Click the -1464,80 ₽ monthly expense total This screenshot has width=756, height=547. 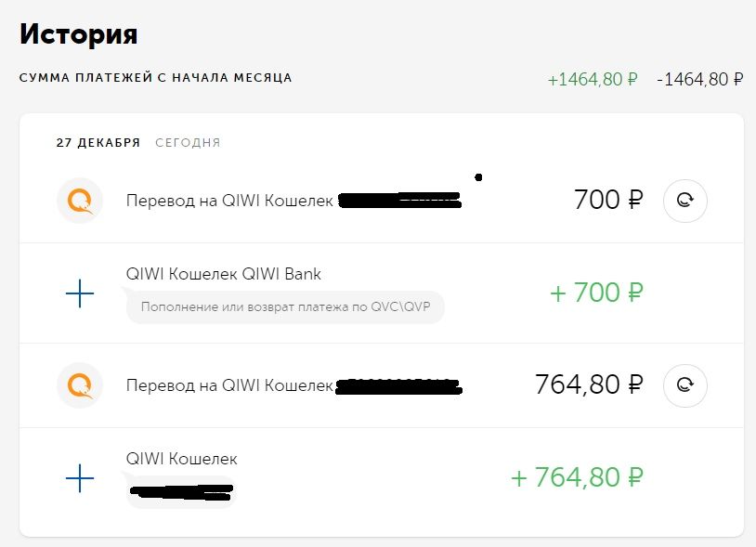[x=699, y=79]
